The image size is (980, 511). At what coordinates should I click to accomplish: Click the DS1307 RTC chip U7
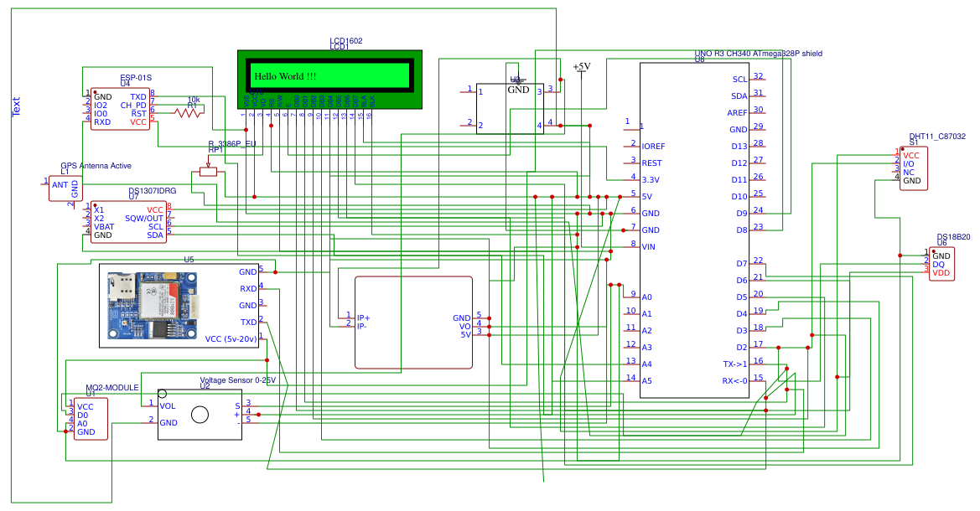(128, 222)
